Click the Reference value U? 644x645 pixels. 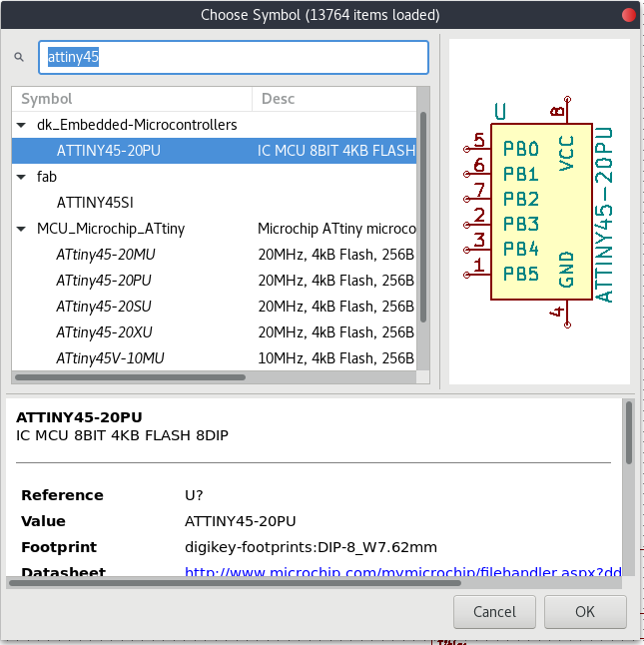click(194, 495)
